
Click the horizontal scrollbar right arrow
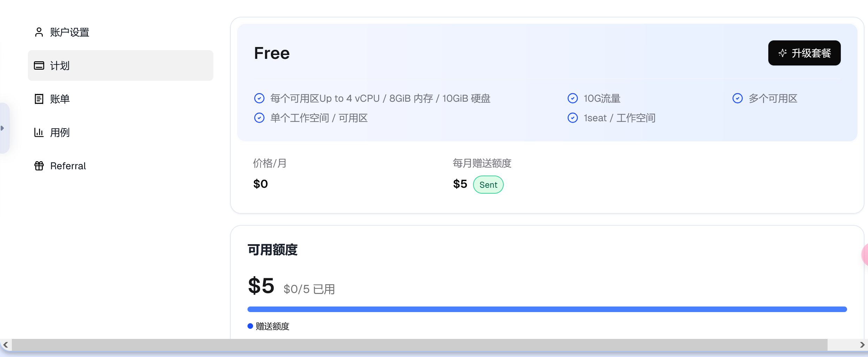coord(862,345)
